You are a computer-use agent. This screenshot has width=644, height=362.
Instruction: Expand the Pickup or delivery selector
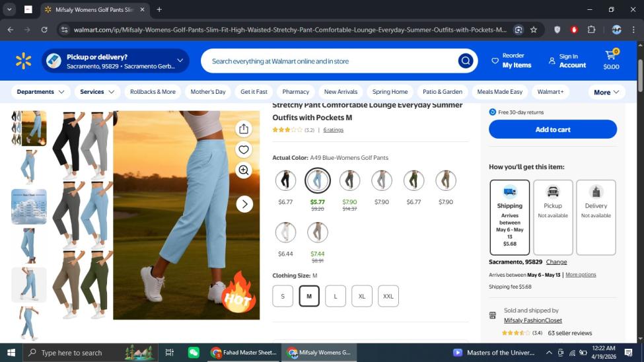pyautogui.click(x=116, y=61)
